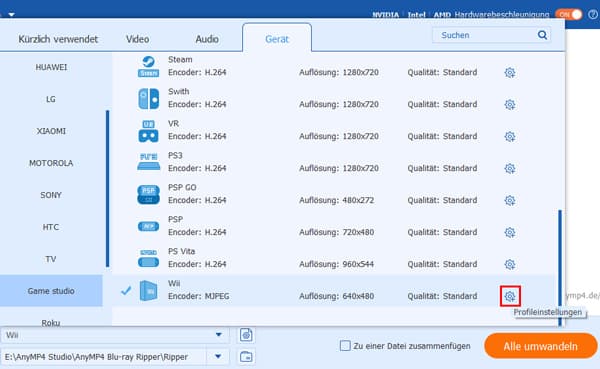
Task: Click the 'E:\AnyMP4 Studio' save path field
Action: pyautogui.click(x=103, y=357)
